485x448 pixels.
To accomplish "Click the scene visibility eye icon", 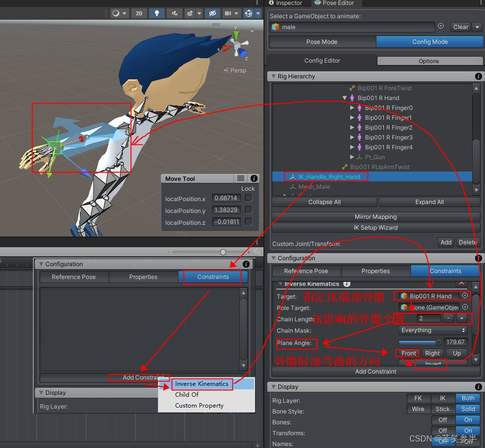I will click(x=213, y=13).
